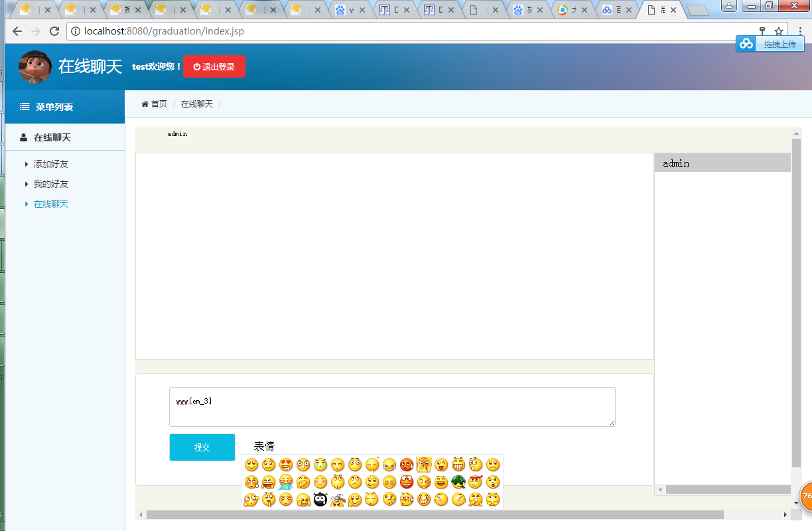Click the user avatar in the header
This screenshot has height=531, width=812.
(x=35, y=66)
